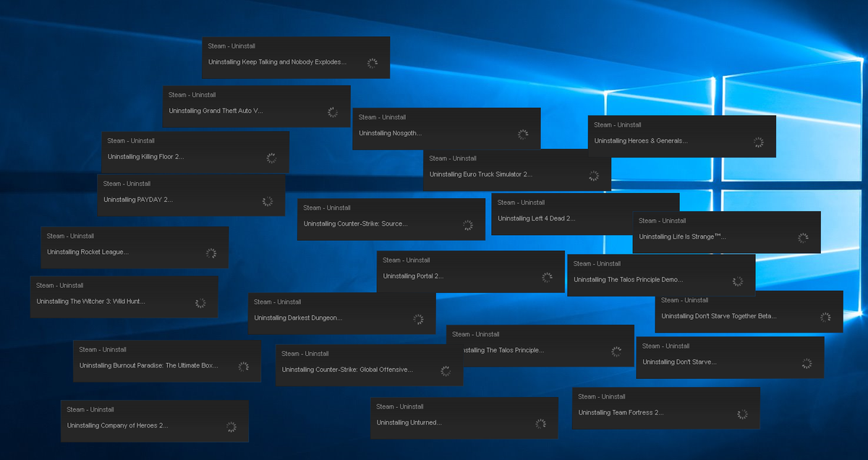Screen dimensions: 868x460
Task: Click "Uninstalling Euro Truck Simulator 2..." text
Action: pyautogui.click(x=481, y=174)
